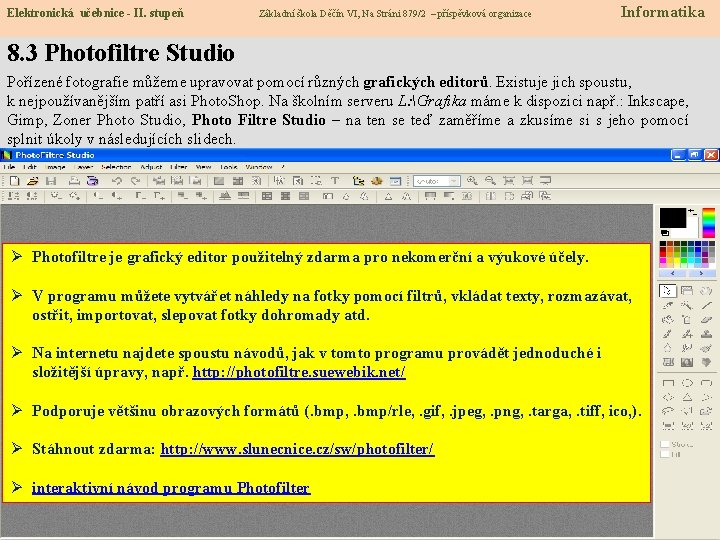Open the zoom level combo box
The width and height of the screenshot is (720, 540).
pos(436,181)
